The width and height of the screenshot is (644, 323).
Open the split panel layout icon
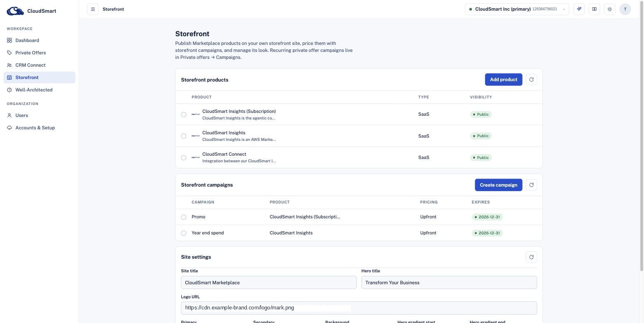click(594, 9)
